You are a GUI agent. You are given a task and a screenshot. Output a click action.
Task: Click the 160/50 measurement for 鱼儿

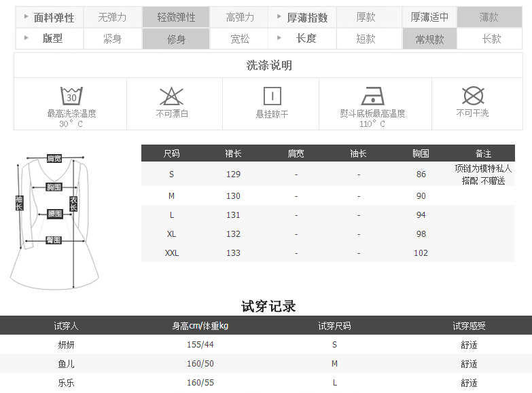coord(200,364)
